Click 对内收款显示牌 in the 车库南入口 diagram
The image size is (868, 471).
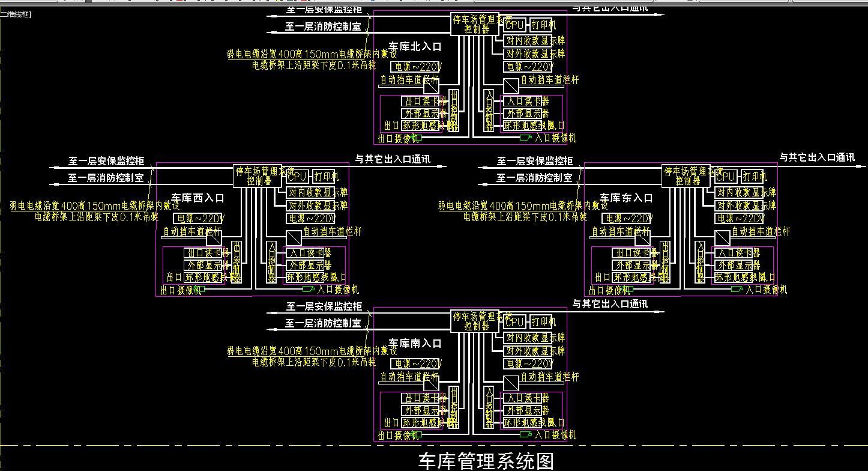(534, 338)
